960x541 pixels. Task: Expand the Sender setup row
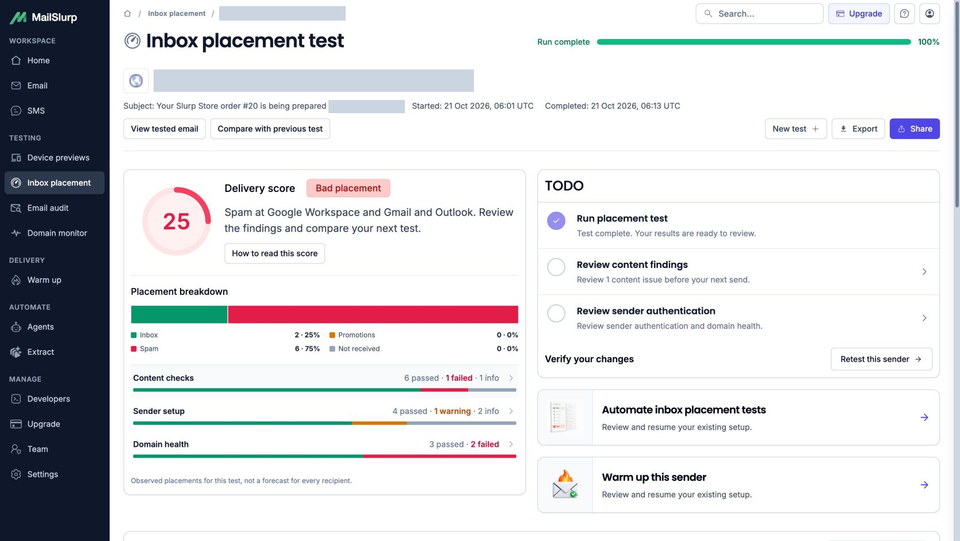click(x=324, y=414)
